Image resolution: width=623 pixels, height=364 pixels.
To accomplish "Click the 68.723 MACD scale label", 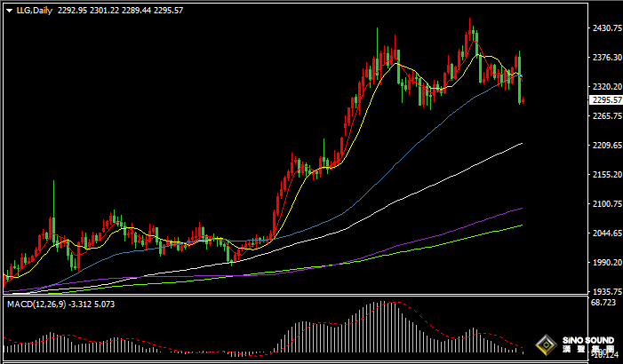I will coord(603,304).
